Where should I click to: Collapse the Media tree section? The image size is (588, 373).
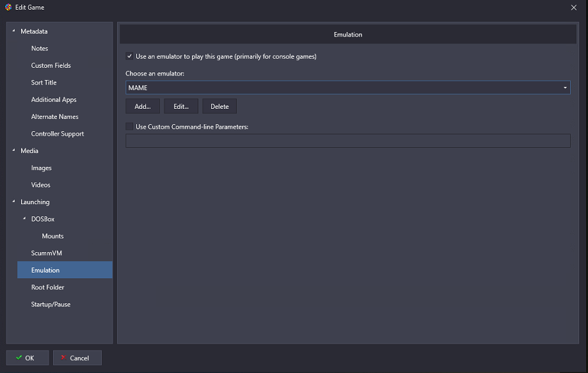(14, 150)
